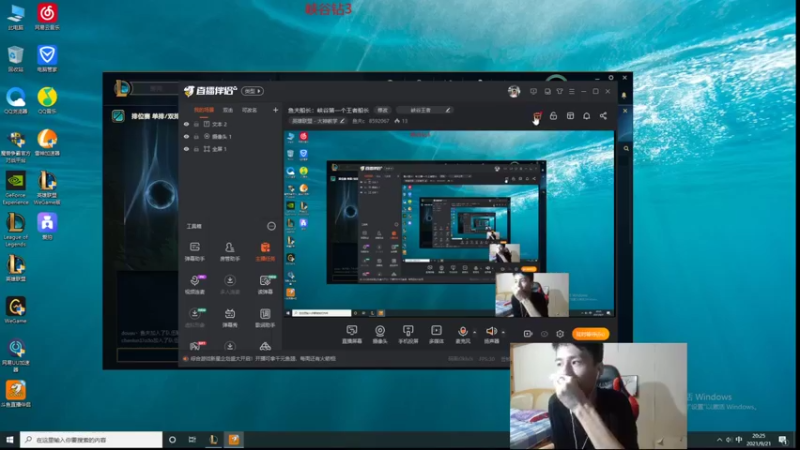Viewport: 800px width, 450px height.
Task: Add a 摄像头 camera source from bottom bar
Action: pyautogui.click(x=380, y=334)
